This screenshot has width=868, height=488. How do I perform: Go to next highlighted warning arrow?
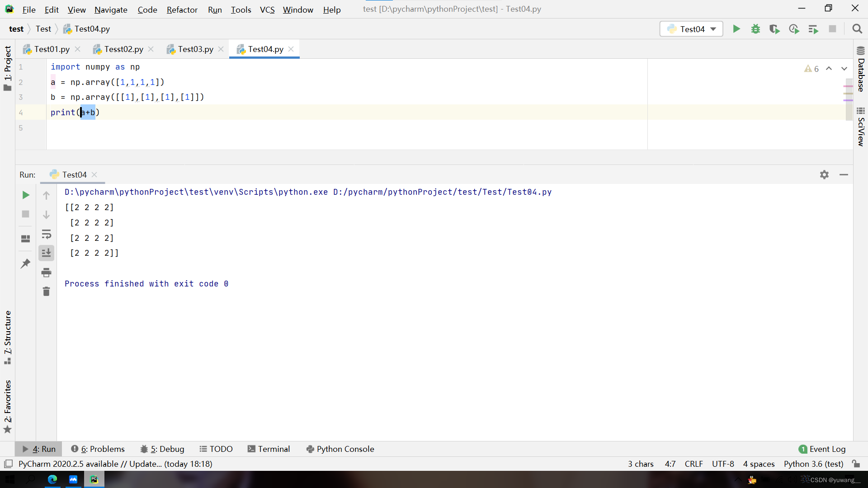844,69
